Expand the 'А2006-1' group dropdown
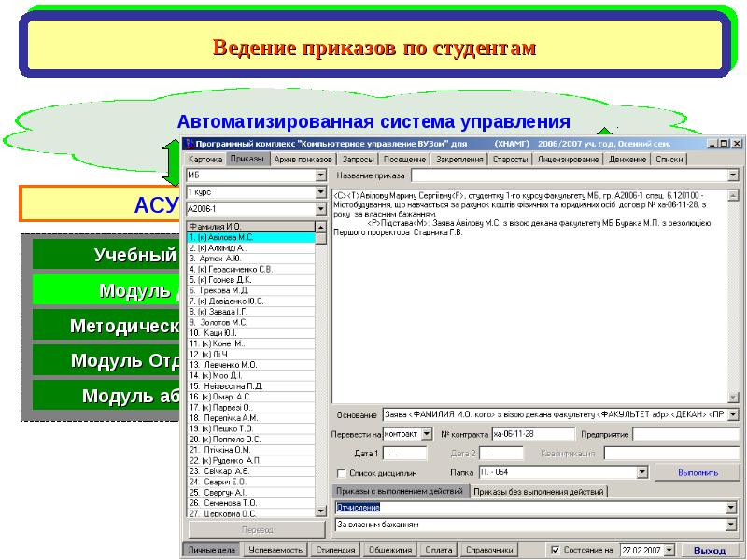Screen dimensions: 747x560 click(x=321, y=208)
